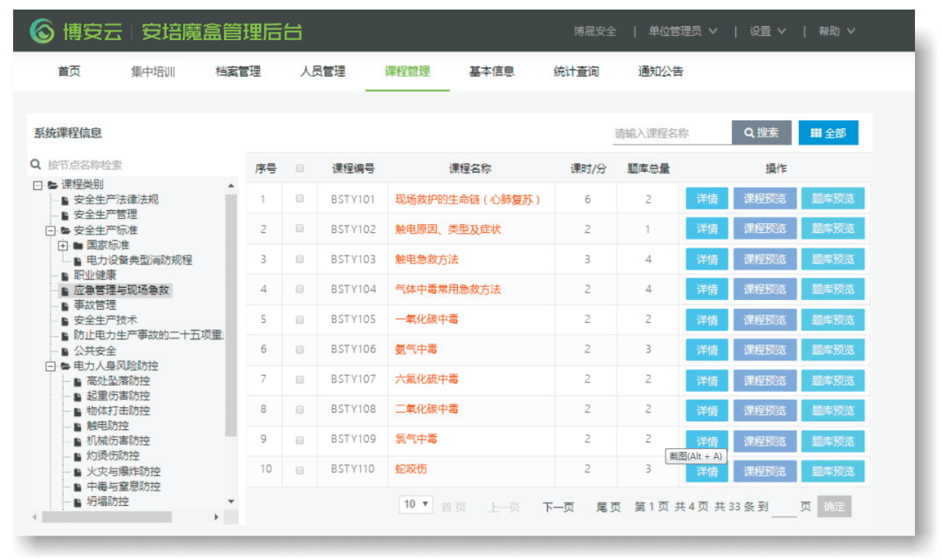Check the select-all checkbox in table header
Image resolution: width=942 pixels, height=560 pixels.
[300, 168]
